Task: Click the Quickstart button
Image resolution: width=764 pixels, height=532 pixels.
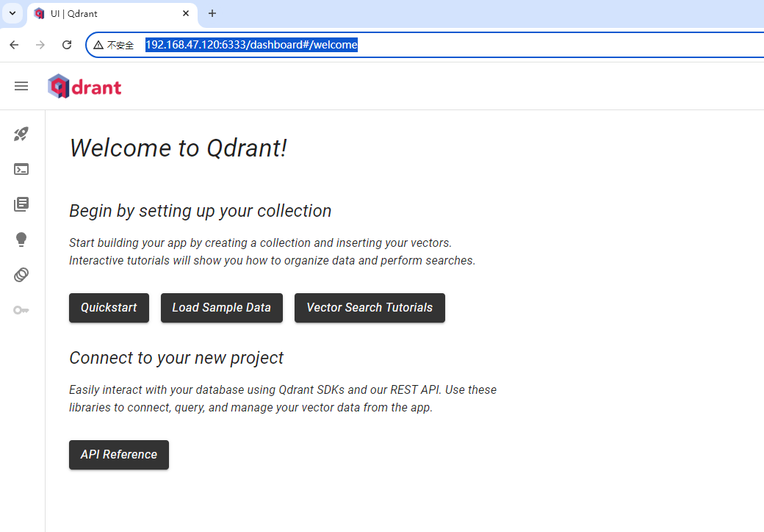Action: click(x=109, y=308)
